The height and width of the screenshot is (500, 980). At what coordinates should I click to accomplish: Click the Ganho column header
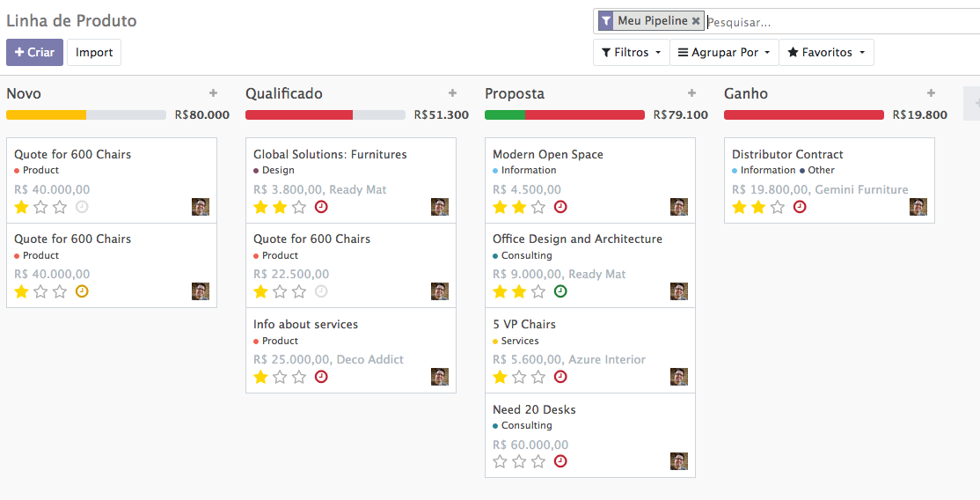(746, 94)
